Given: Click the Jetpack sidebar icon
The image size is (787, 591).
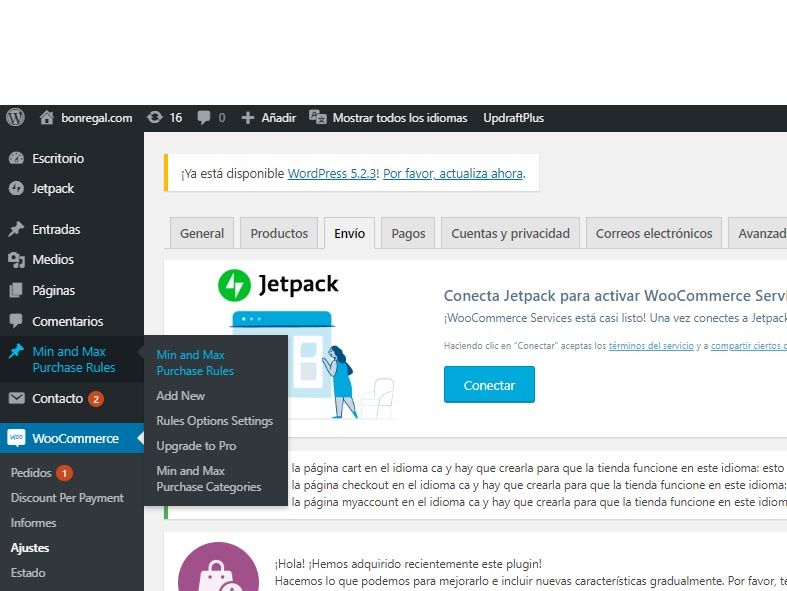Looking at the screenshot, I should pos(16,188).
